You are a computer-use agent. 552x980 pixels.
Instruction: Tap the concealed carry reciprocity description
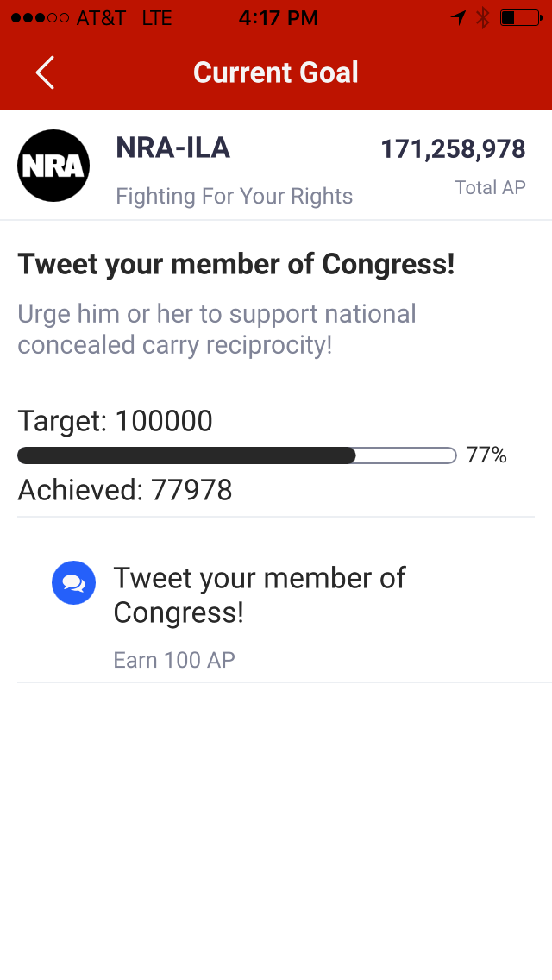(x=217, y=330)
